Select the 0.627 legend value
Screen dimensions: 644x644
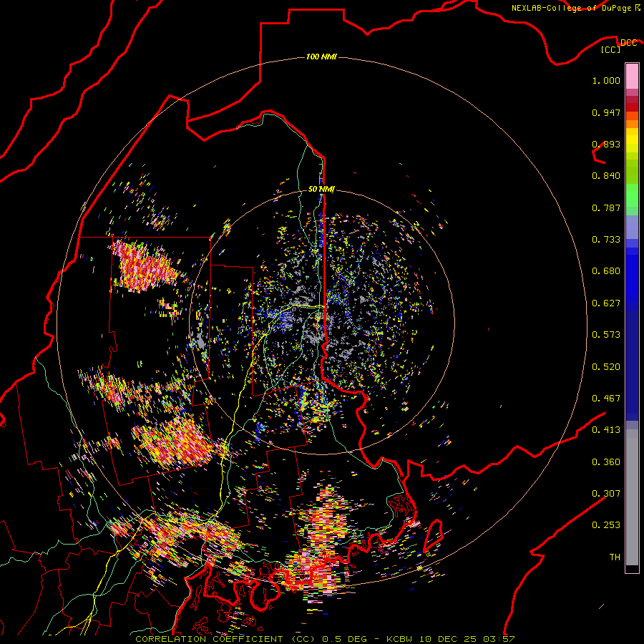606,303
